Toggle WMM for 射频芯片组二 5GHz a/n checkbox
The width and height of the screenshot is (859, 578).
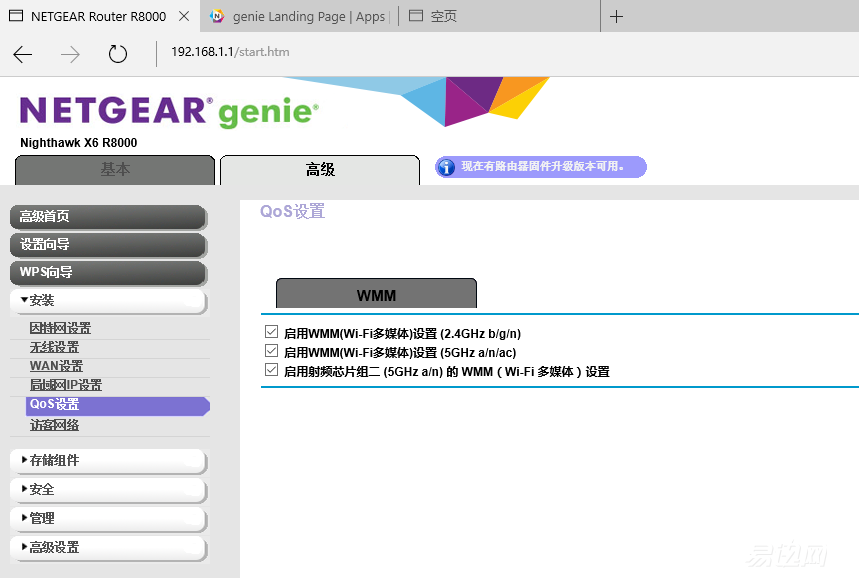(271, 370)
